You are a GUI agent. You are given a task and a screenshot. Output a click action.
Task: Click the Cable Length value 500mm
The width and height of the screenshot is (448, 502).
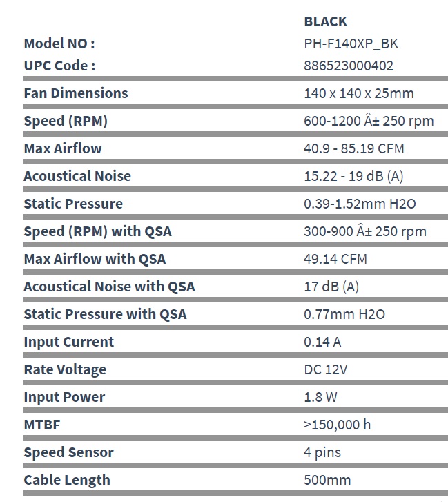[x=327, y=480]
